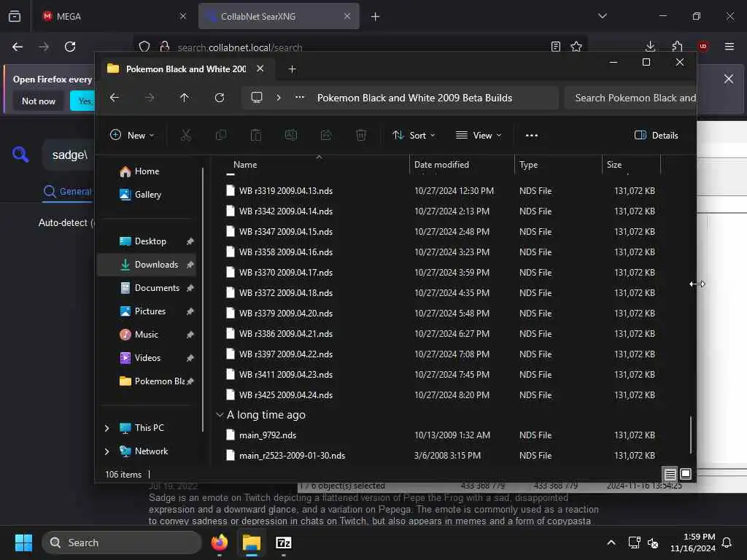This screenshot has height=560, width=747.
Task: Expand Network in navigation pane
Action: 107,451
